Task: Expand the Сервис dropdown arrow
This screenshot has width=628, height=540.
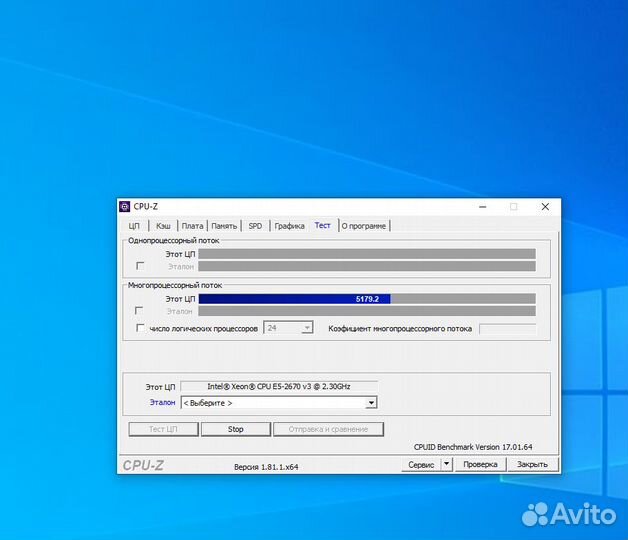Action: click(x=447, y=465)
